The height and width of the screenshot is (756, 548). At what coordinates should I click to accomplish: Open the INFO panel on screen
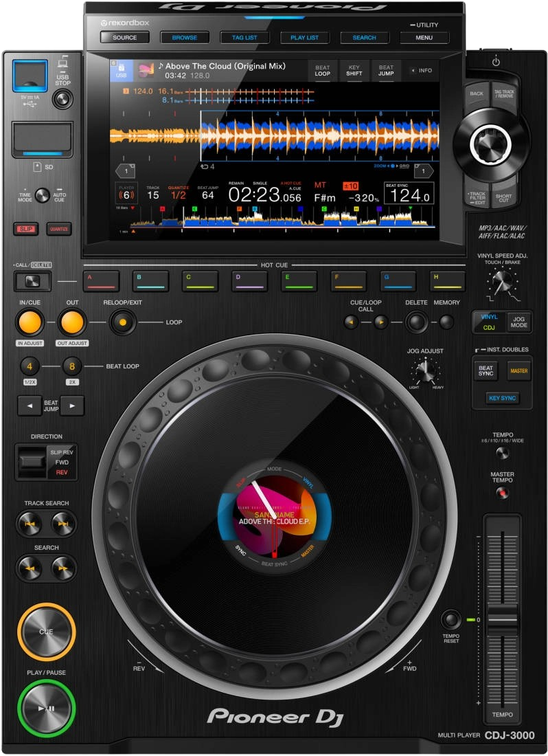422,70
